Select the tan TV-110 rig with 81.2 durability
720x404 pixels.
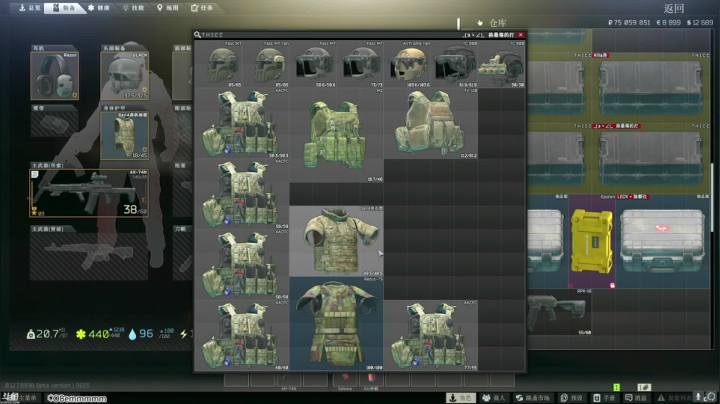coord(431,123)
